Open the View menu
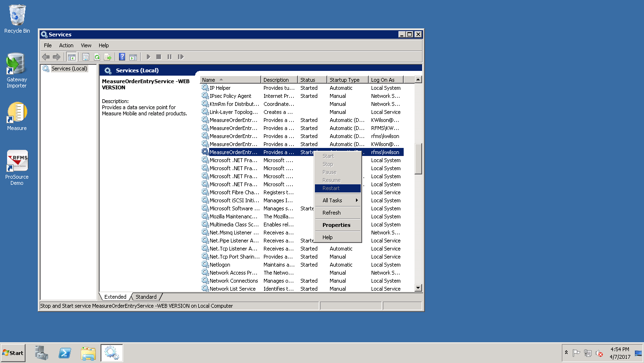The height and width of the screenshot is (363, 644). pos(86,45)
